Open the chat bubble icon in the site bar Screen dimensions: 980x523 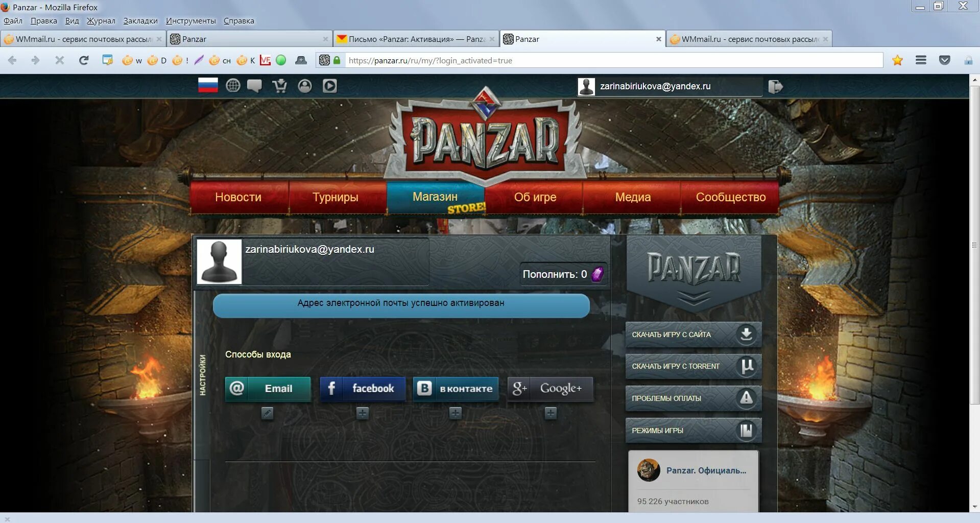coord(254,86)
